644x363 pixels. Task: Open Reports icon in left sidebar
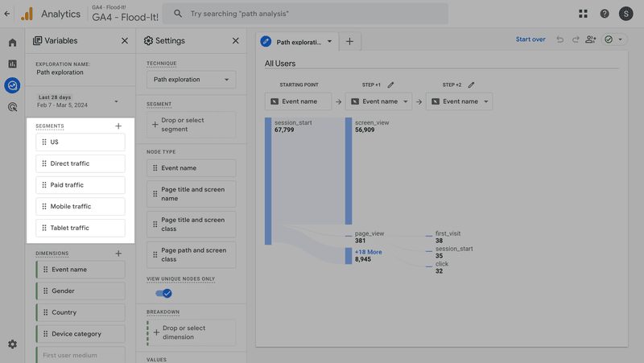(x=12, y=64)
